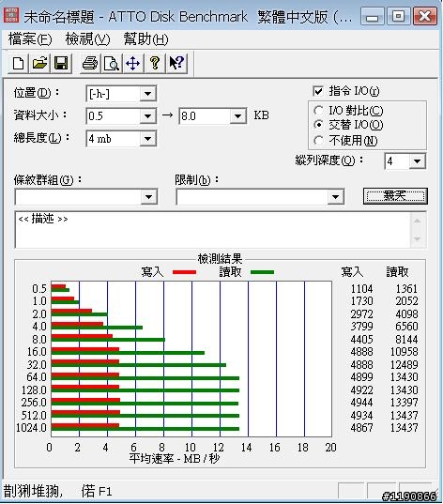
Task: Maximize the ATTO Disk Benchmark window
Action: tap(398, 16)
